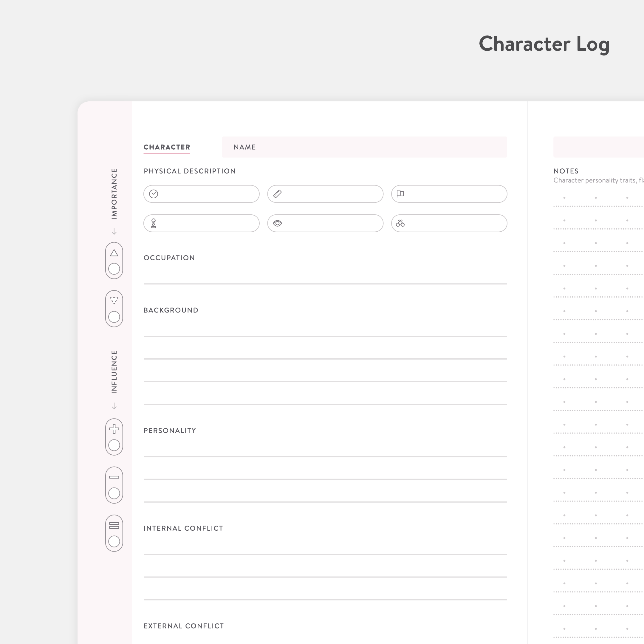The width and height of the screenshot is (644, 644).
Task: Click the clock icon in the age field
Action: (x=153, y=194)
